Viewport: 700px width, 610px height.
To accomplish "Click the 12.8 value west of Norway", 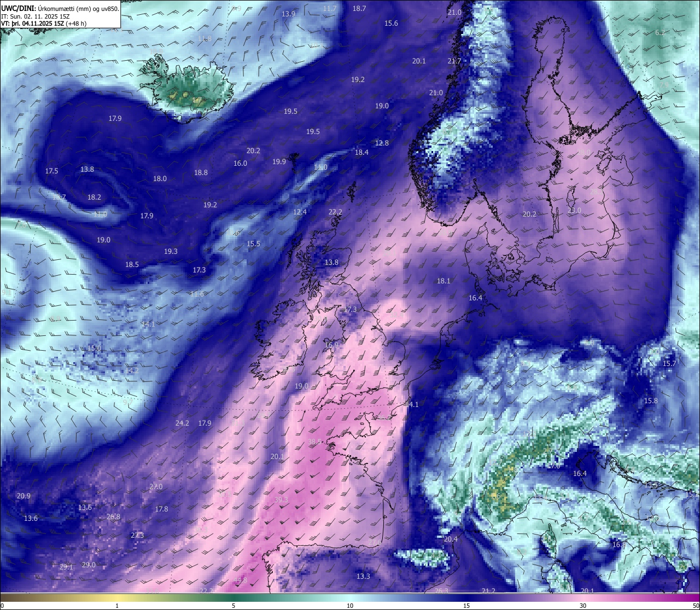I will tap(382, 143).
